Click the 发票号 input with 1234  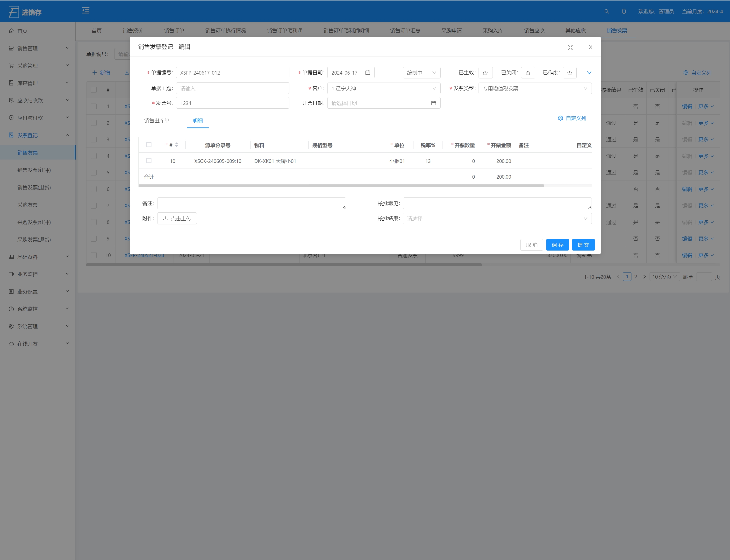tap(233, 103)
